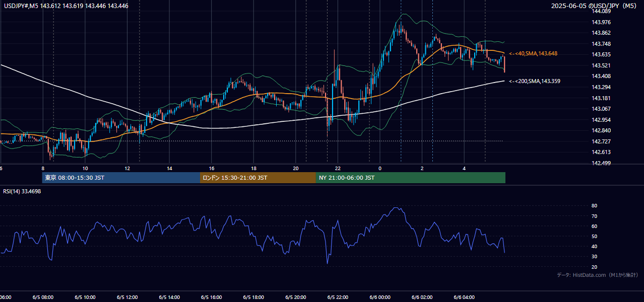Click the 142.840 price axis label
The height and width of the screenshot is (302, 644).
click(602, 130)
